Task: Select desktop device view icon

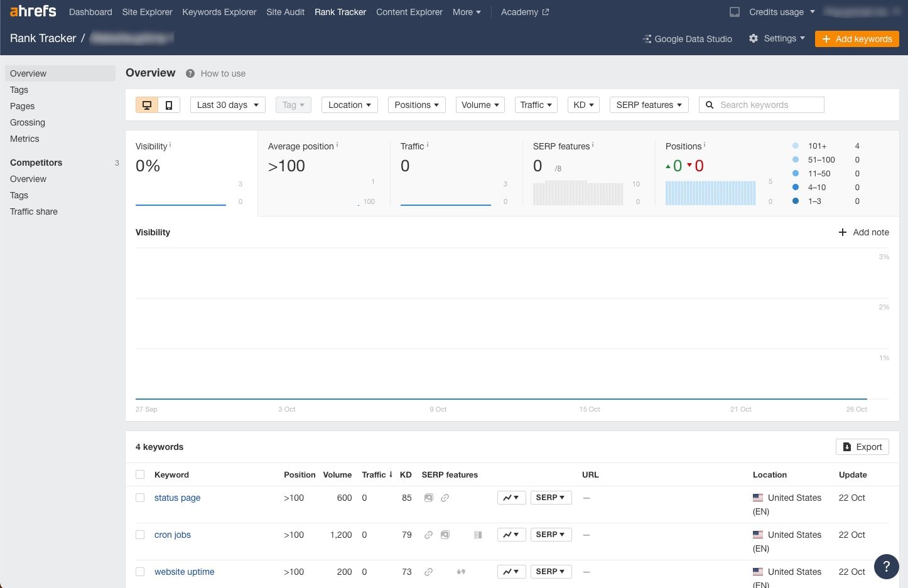Action: [x=147, y=105]
